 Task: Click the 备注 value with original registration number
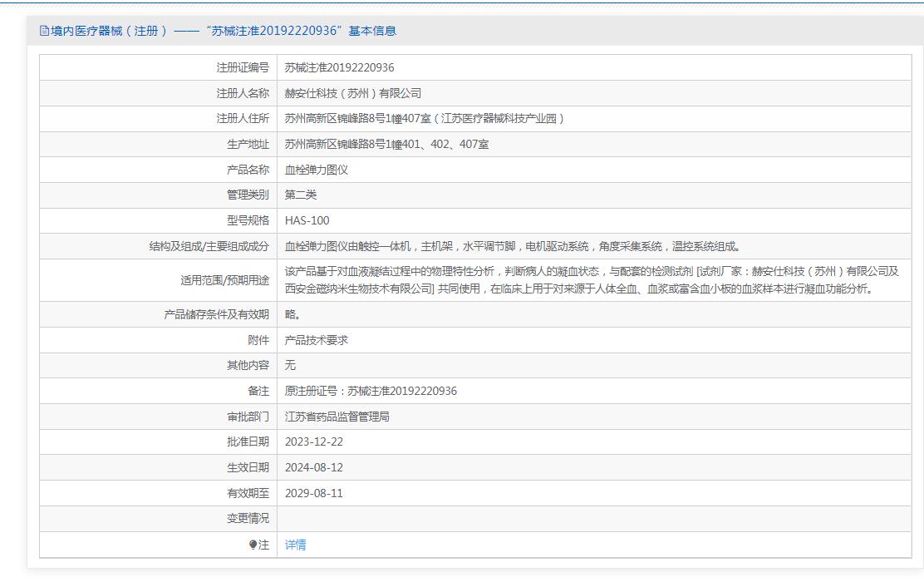(371, 391)
